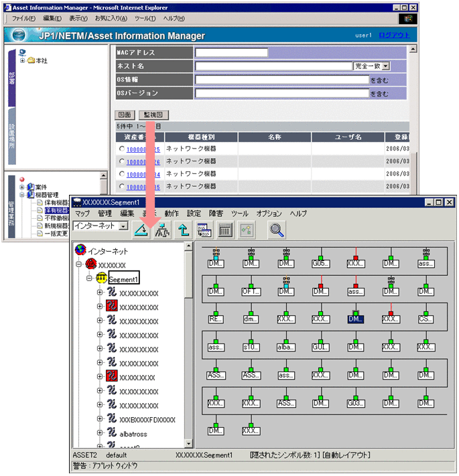Click scroll-down arrow of Segment1 tree panel
The height and width of the screenshot is (476, 459).
(x=189, y=443)
